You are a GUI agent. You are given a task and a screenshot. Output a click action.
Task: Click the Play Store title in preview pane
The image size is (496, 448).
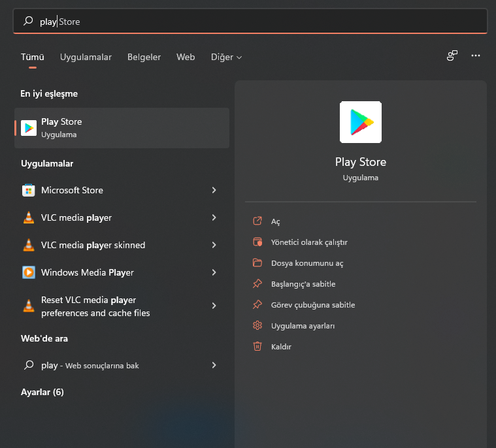[361, 162]
